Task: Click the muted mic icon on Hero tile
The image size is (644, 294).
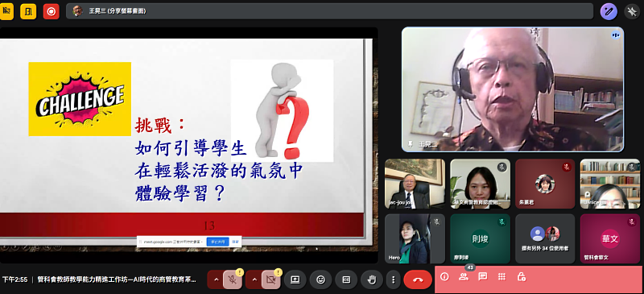Action: (436, 222)
